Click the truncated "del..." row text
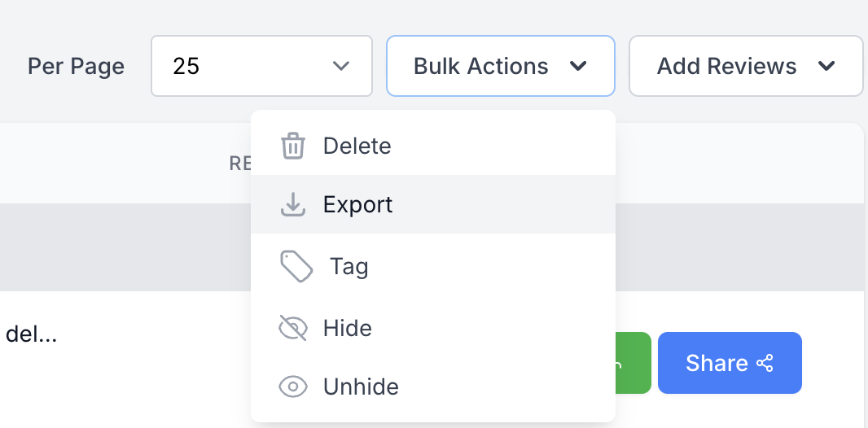 (31, 334)
